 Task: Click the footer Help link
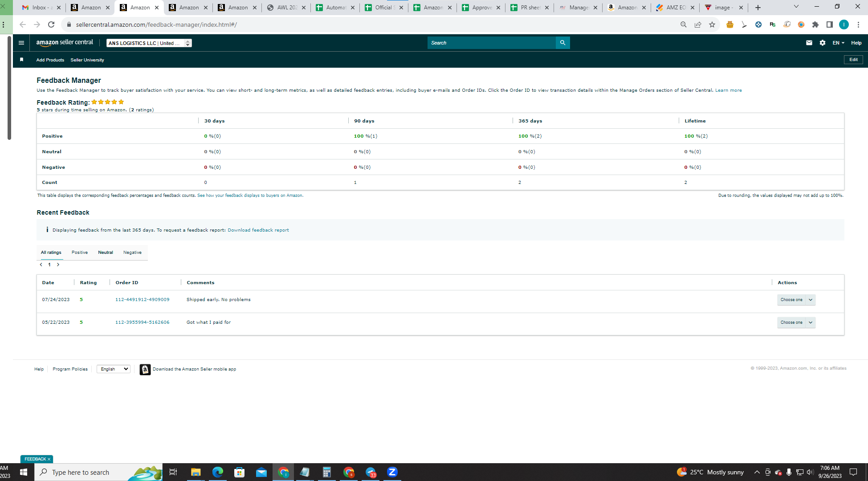click(x=39, y=369)
